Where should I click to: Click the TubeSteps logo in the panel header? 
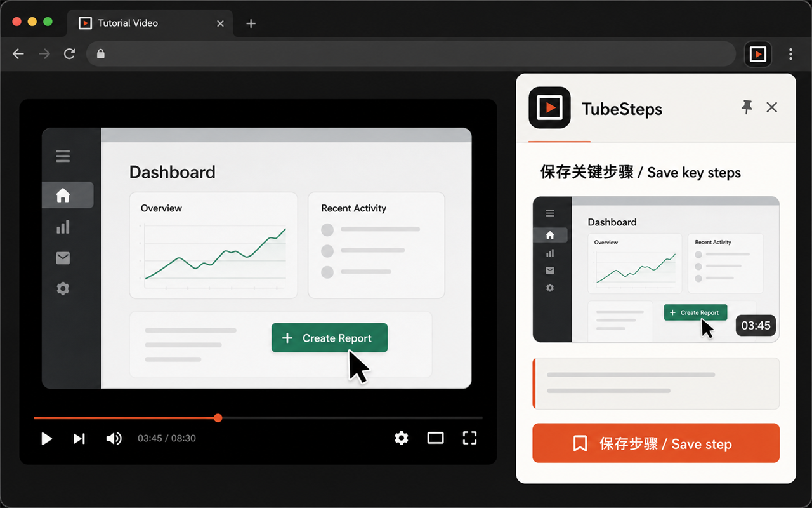549,108
